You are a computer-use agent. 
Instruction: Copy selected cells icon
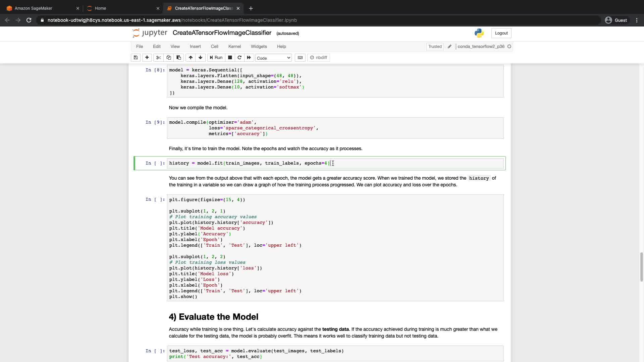[x=169, y=58]
